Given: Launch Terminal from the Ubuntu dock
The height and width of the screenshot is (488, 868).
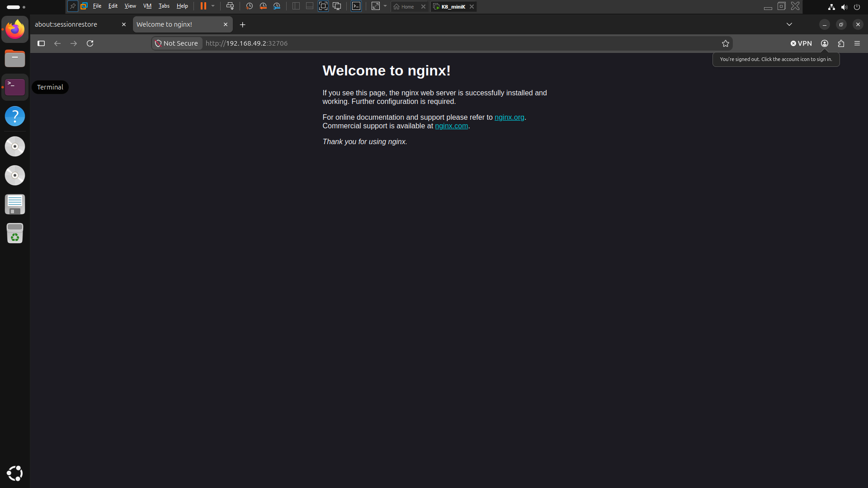Looking at the screenshot, I should [15, 87].
